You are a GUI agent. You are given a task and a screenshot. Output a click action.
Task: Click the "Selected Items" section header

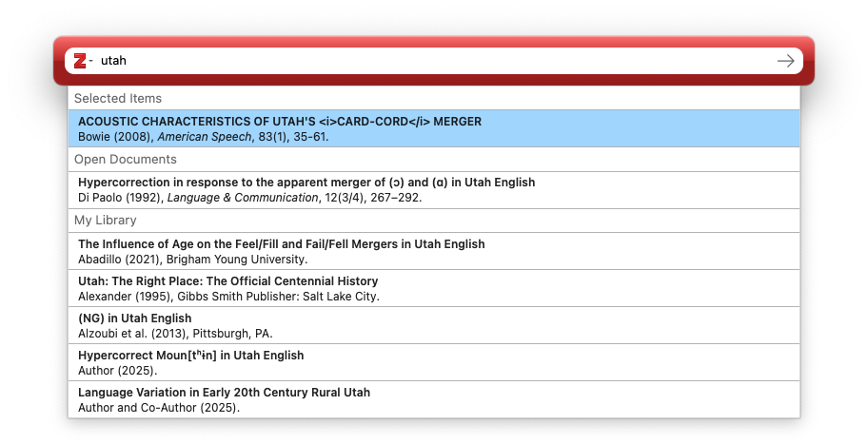(118, 99)
